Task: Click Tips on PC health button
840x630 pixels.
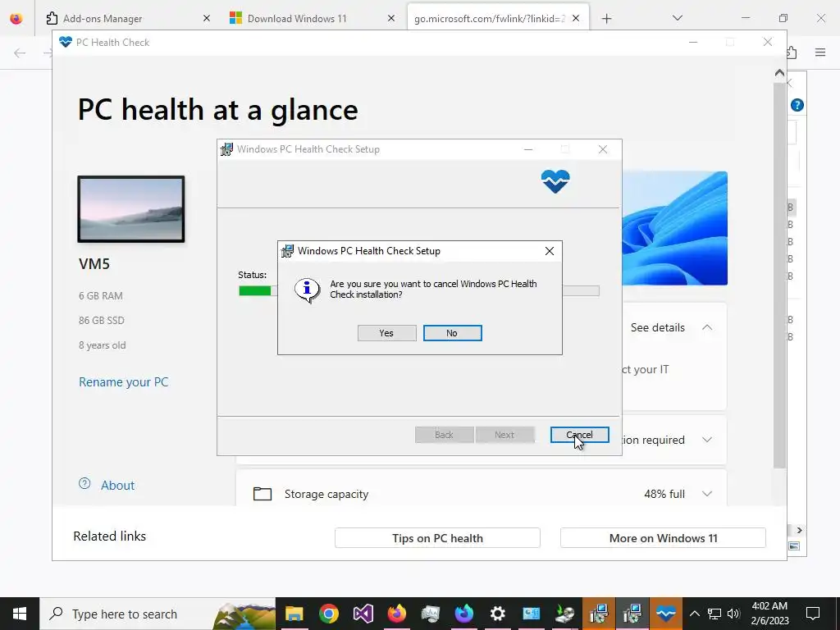Action: pos(437,538)
